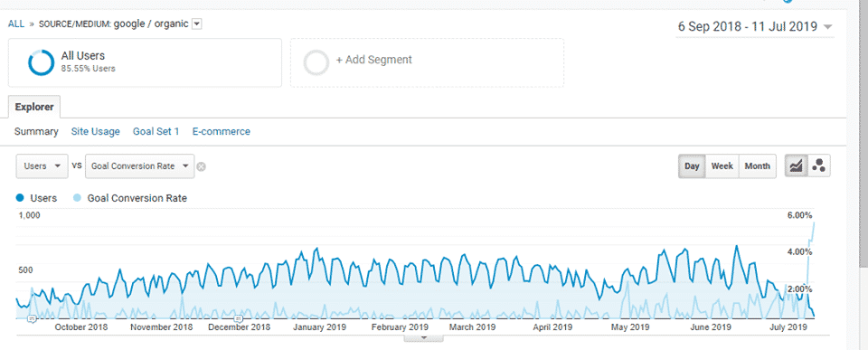Click the All Users segment donut icon
Screen dimensions: 868x350
point(41,62)
